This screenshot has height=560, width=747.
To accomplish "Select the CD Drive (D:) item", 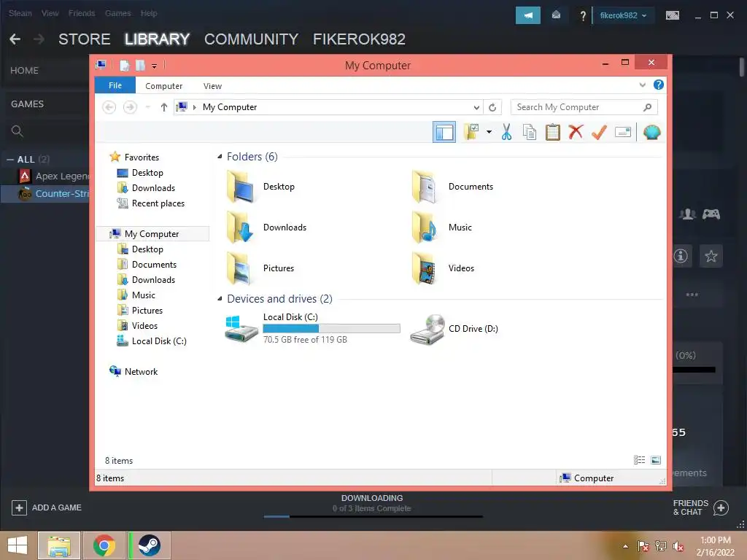I will tap(454, 329).
